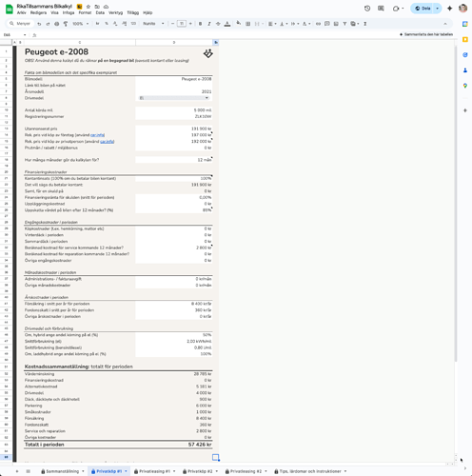Open the Infoga menu
472x476 pixels.
click(x=69, y=12)
